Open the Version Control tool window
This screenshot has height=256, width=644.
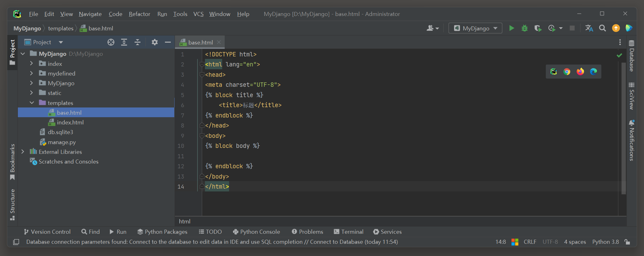click(x=47, y=232)
